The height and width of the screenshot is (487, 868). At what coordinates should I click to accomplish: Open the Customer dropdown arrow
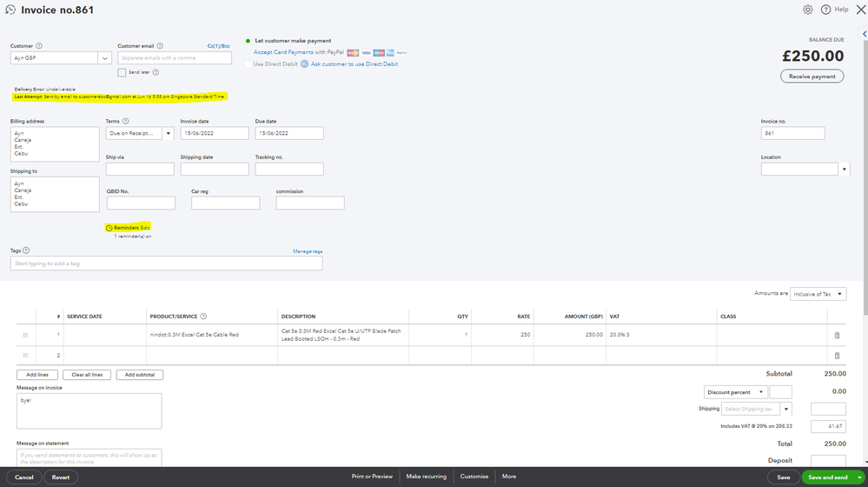coord(104,58)
